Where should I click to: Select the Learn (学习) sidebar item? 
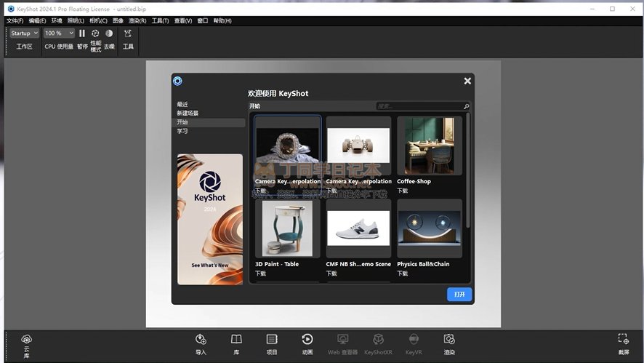[182, 132]
